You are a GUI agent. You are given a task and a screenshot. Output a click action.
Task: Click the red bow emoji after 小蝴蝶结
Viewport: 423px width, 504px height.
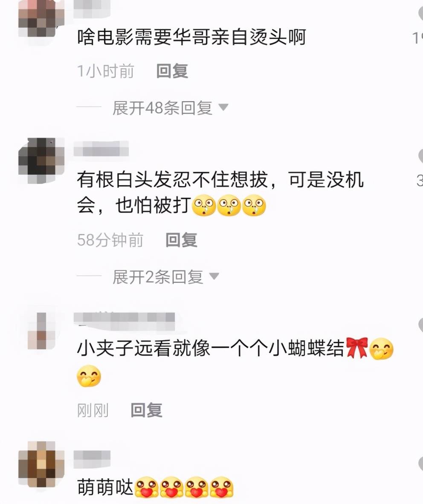(x=357, y=348)
